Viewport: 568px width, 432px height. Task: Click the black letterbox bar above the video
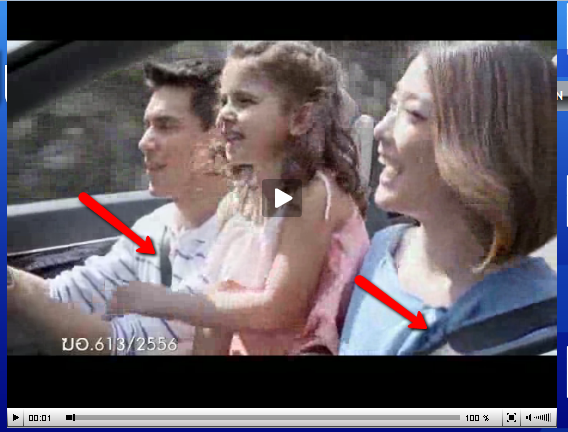(282, 20)
